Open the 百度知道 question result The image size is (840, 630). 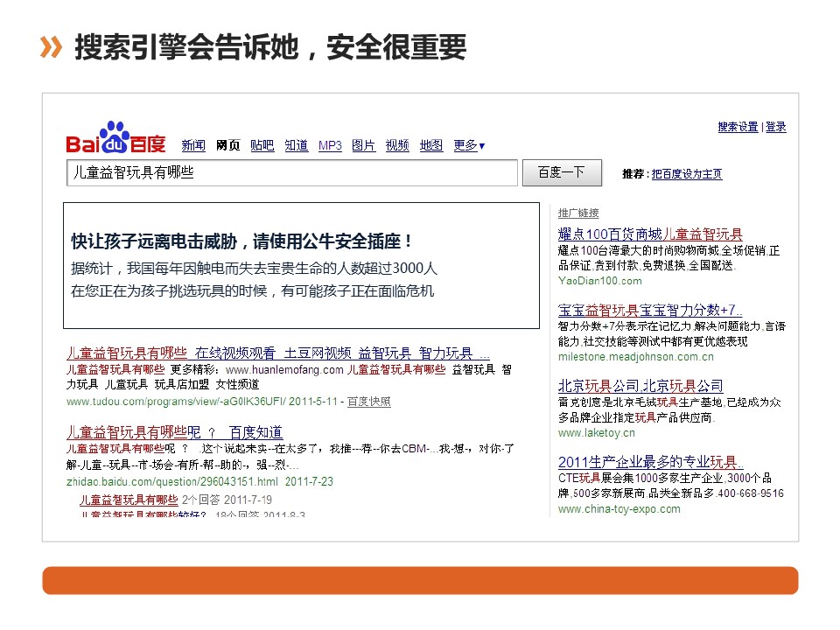[175, 432]
